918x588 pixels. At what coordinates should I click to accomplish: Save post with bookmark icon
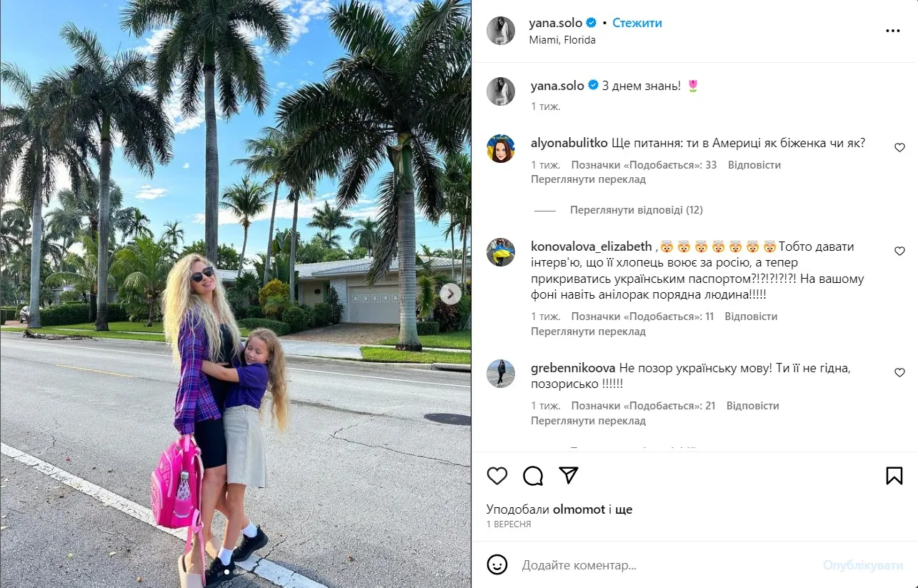[894, 476]
